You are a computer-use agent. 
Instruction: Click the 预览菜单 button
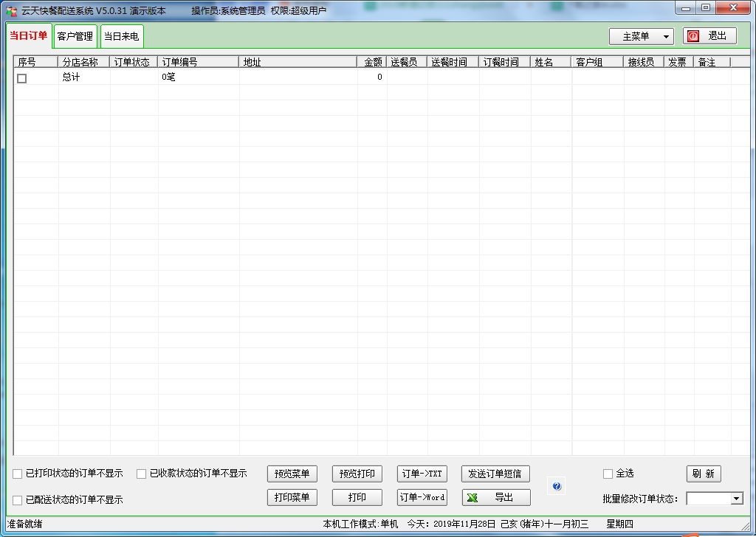click(x=292, y=474)
